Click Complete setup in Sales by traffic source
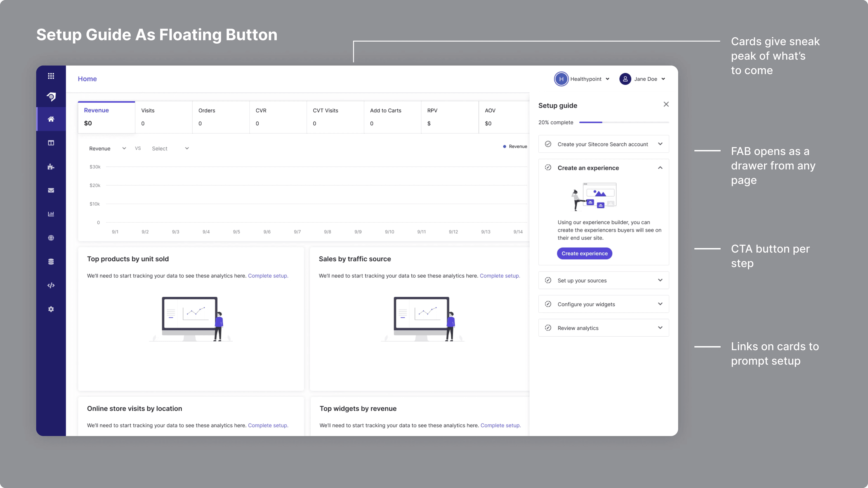Image resolution: width=868 pixels, height=488 pixels. 500,275
